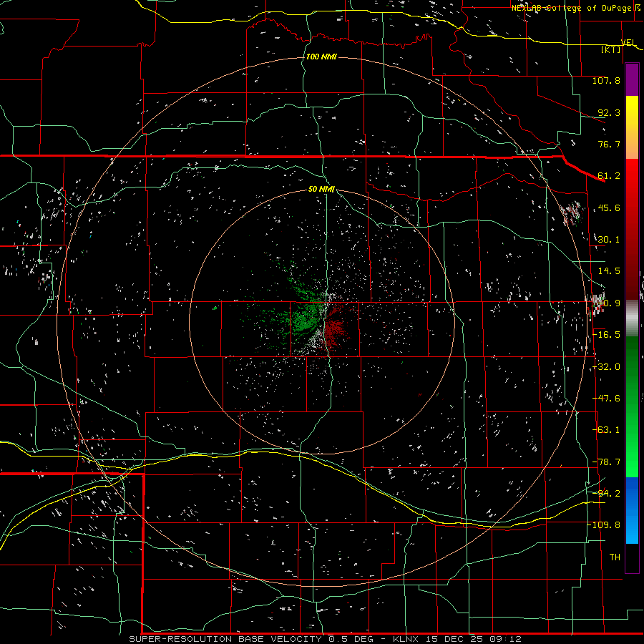Click the 45.6 velocity scale value
644x644 pixels.
(609, 208)
